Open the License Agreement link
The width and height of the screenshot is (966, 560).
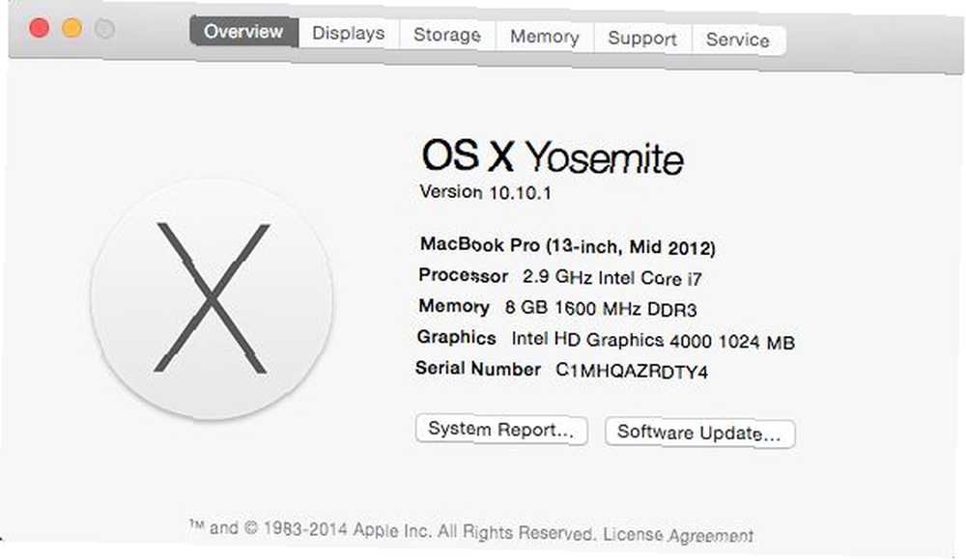pos(678,535)
